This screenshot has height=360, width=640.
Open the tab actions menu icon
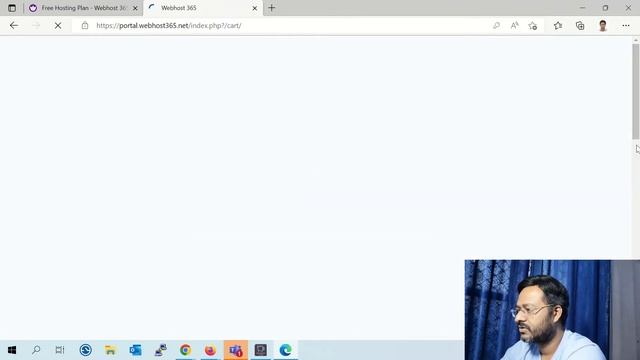pos(12,8)
